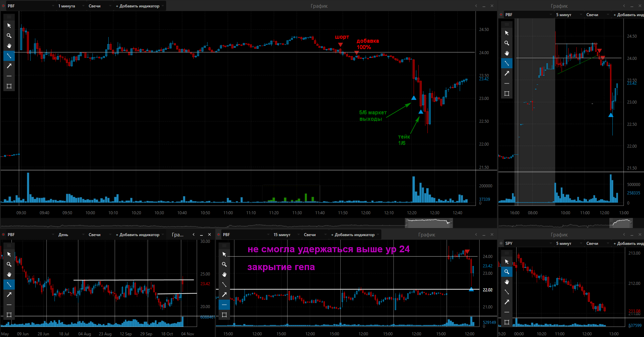Click the navigator slider window below the 1-minute chart
Image resolution: width=644 pixels, height=337 pixels.
pos(429,223)
